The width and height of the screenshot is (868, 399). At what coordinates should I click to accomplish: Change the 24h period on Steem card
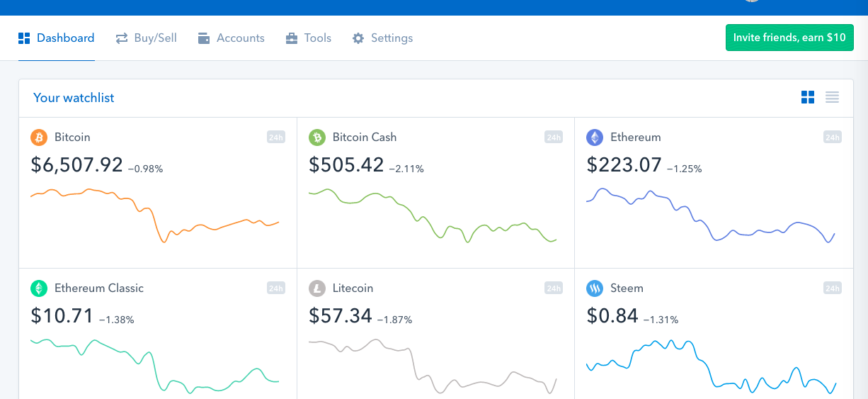833,288
